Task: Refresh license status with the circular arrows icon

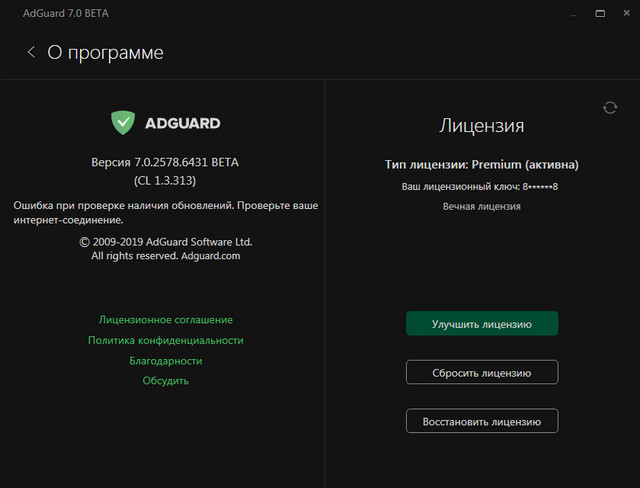Action: pos(610,108)
